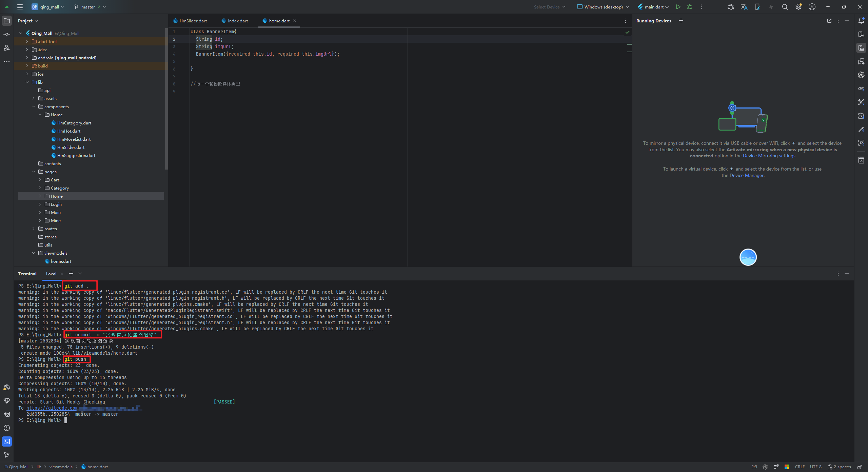The height and width of the screenshot is (472, 868).
Task: Open the Git tool window icon
Action: coord(6,455)
